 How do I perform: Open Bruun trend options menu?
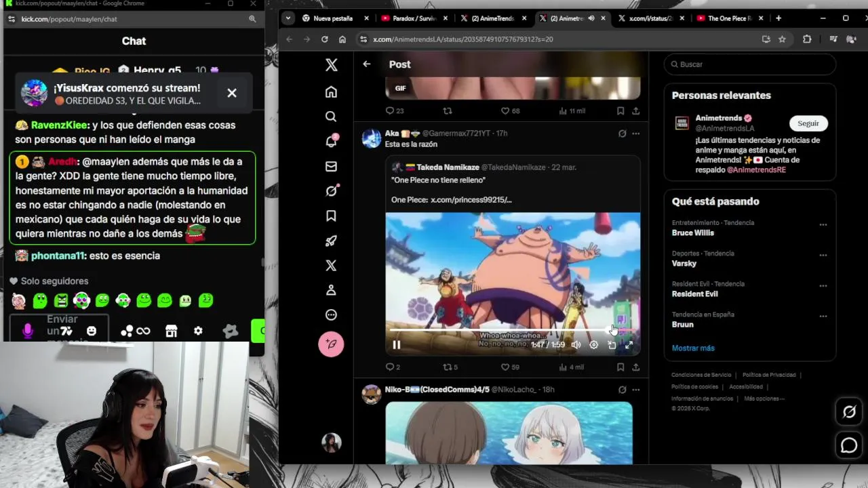click(x=823, y=317)
